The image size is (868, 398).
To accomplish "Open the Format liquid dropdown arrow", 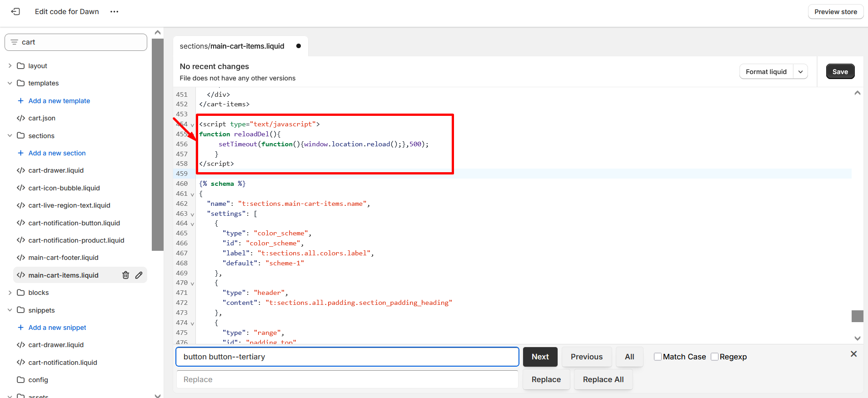I will (x=800, y=72).
